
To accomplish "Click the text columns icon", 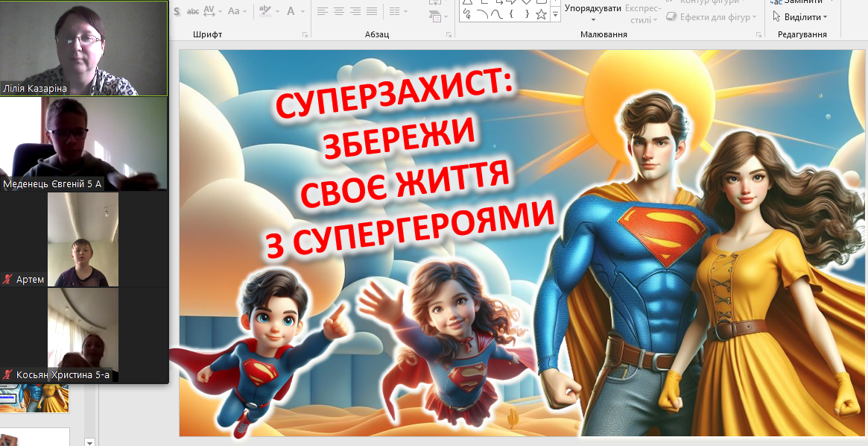I will 394,11.
